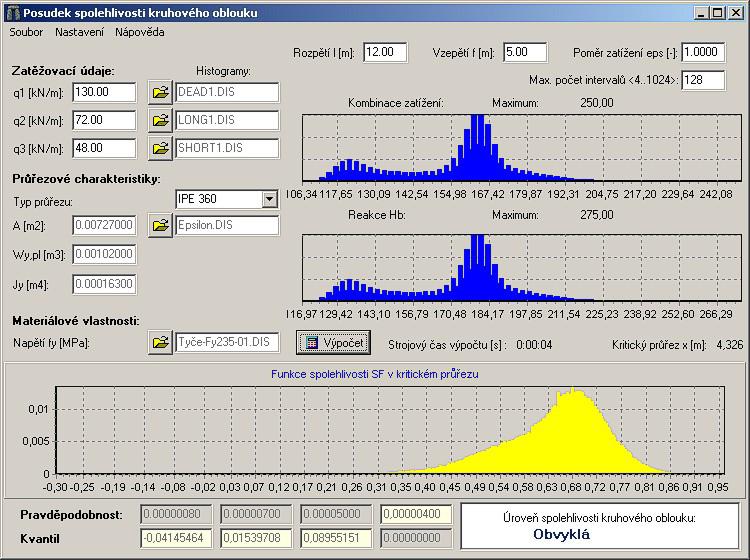Image resolution: width=750 pixels, height=560 pixels.
Task: Close the Posudek spolehlivosti window
Action: click(735, 13)
